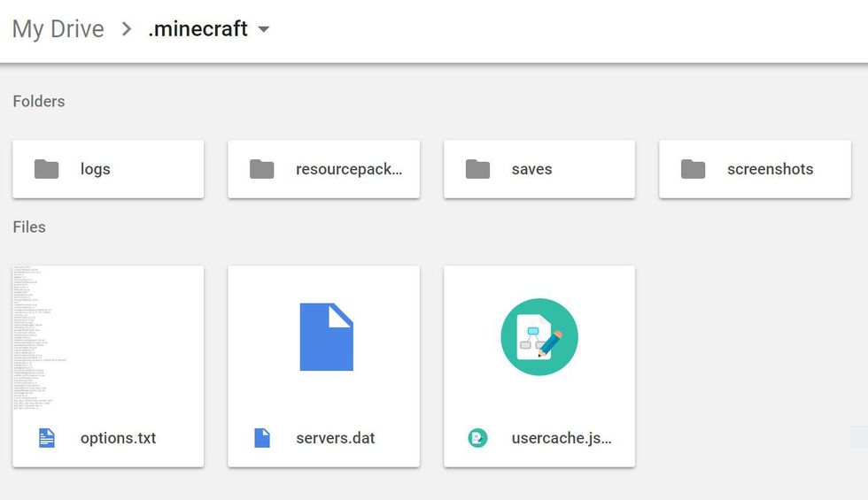Click the screenshots folder icon
868x500 pixels.
[693, 169]
